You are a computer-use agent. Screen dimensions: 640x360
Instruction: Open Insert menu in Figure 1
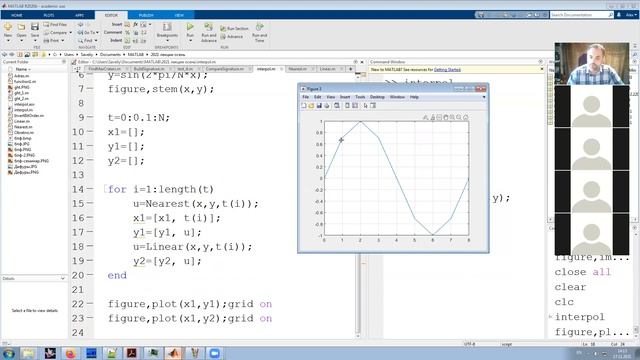[x=345, y=97]
